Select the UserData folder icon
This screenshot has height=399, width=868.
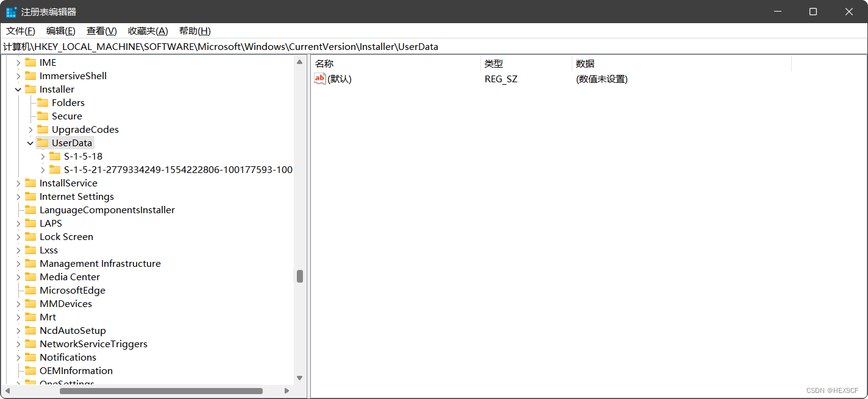[x=43, y=143]
